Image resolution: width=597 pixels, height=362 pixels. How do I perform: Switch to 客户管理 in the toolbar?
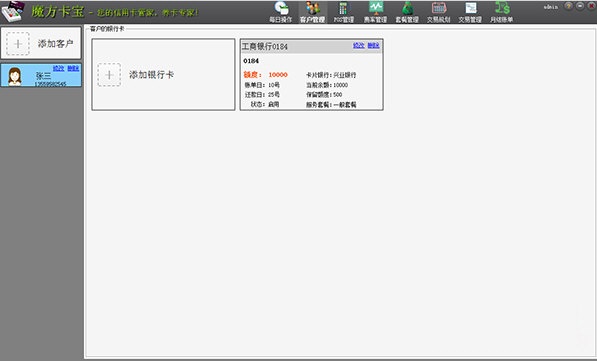click(x=312, y=12)
